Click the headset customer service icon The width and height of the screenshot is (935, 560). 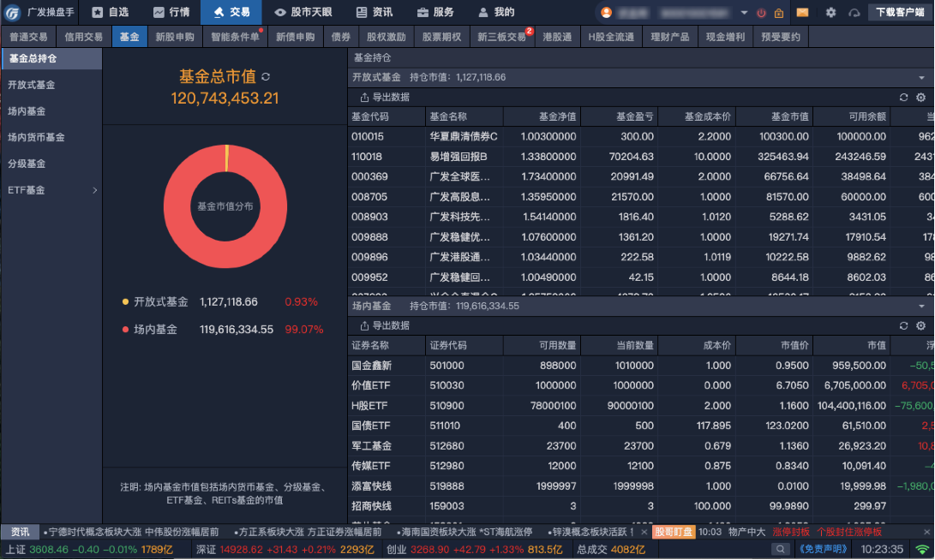(x=854, y=13)
